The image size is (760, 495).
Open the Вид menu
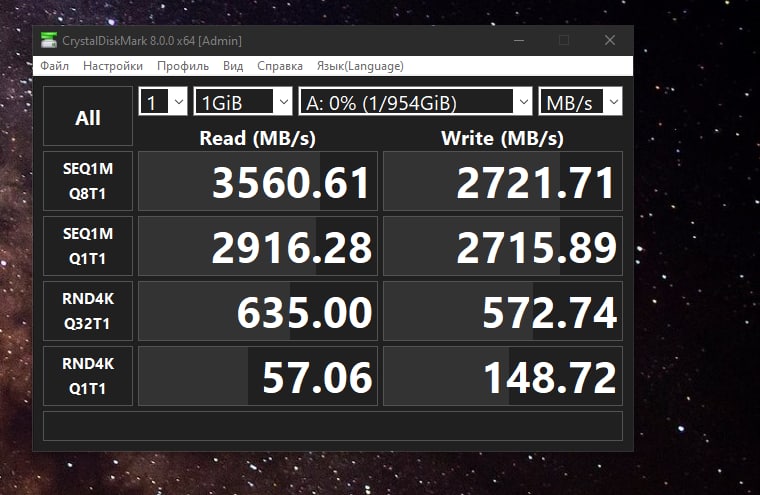pos(233,66)
